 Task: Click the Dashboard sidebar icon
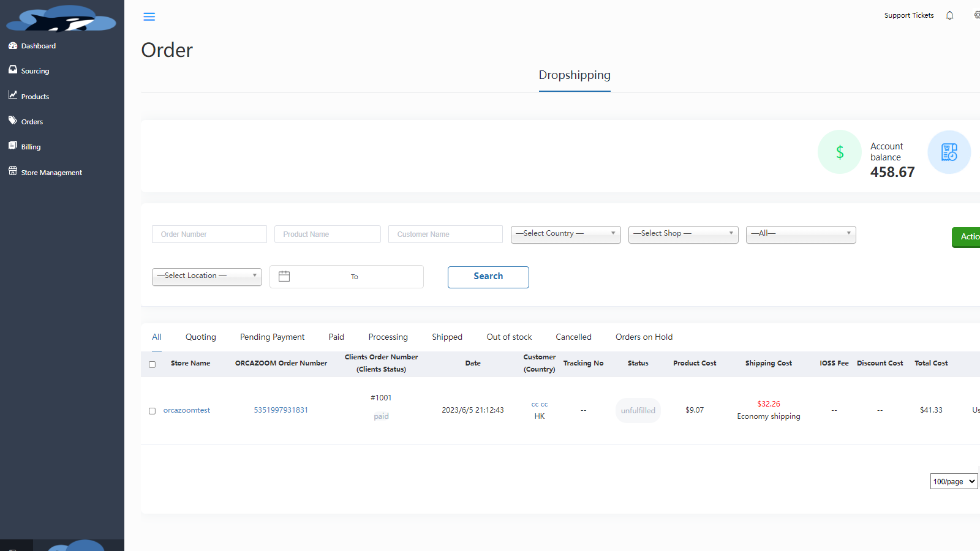coord(13,45)
